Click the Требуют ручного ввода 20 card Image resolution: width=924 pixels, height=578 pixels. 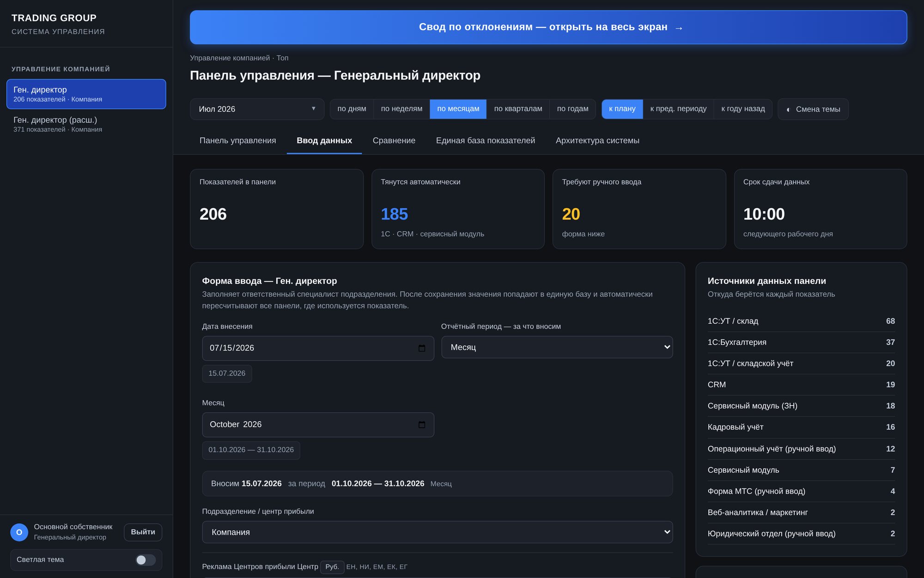639,209
